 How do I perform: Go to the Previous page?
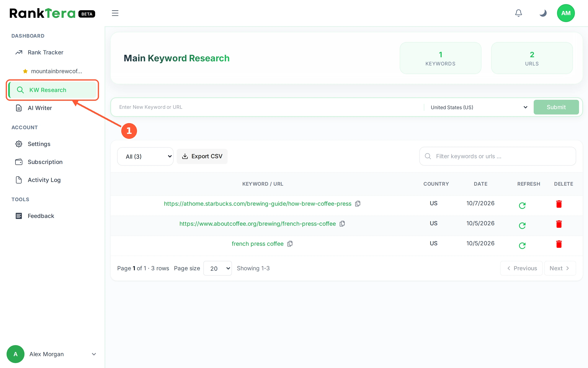click(x=521, y=268)
